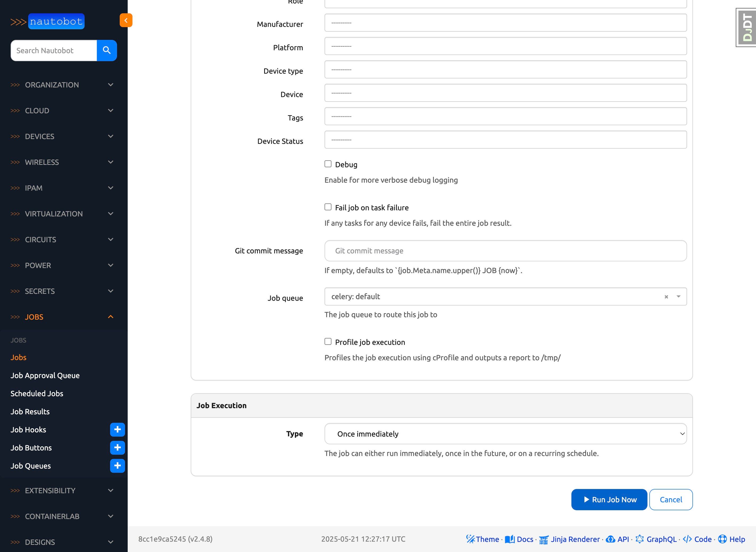Enable Profile job execution checkbox
The height and width of the screenshot is (552, 756).
click(x=328, y=341)
